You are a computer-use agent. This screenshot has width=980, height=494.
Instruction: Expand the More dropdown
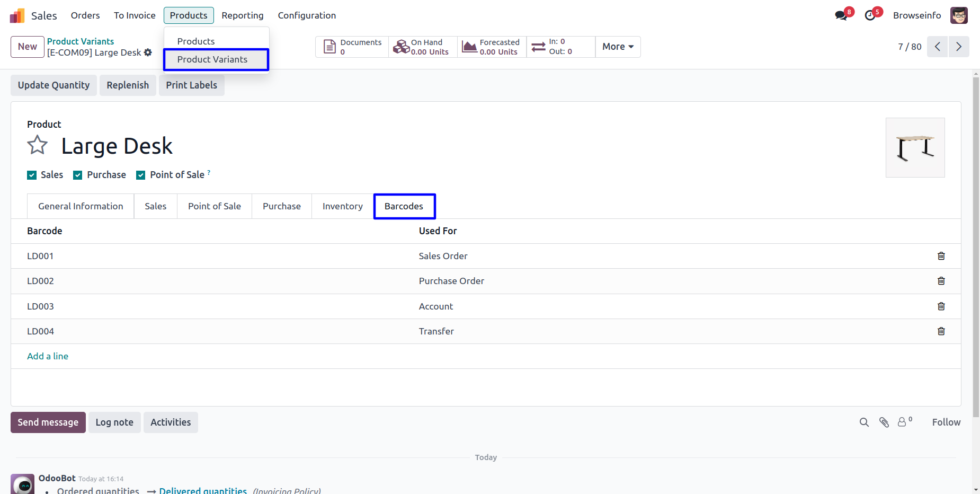click(x=618, y=47)
